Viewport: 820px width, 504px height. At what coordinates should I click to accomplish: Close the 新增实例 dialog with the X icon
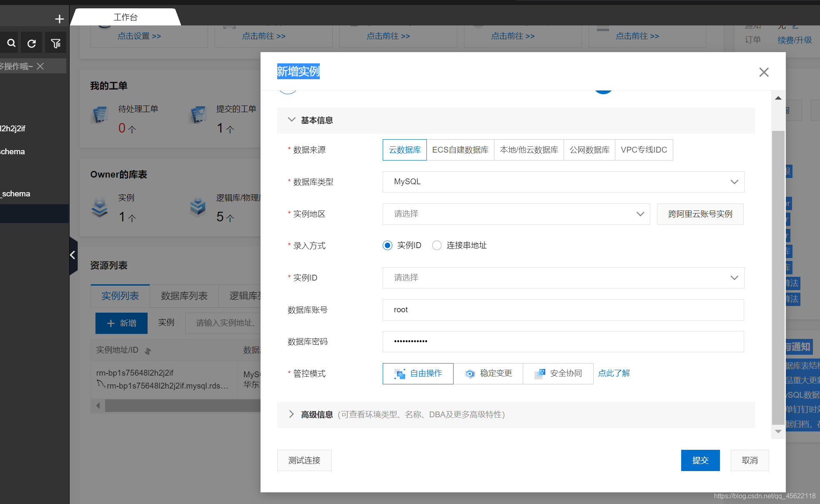(764, 72)
